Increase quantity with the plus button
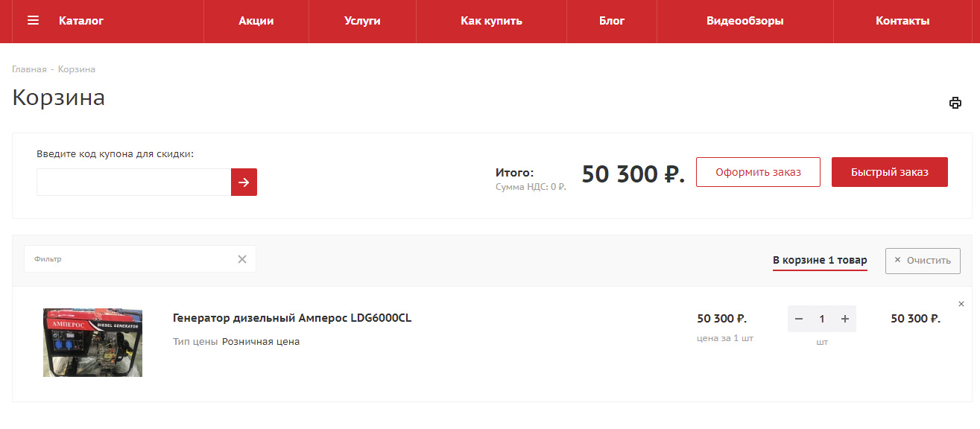Image resolution: width=980 pixels, height=429 pixels. click(x=845, y=319)
